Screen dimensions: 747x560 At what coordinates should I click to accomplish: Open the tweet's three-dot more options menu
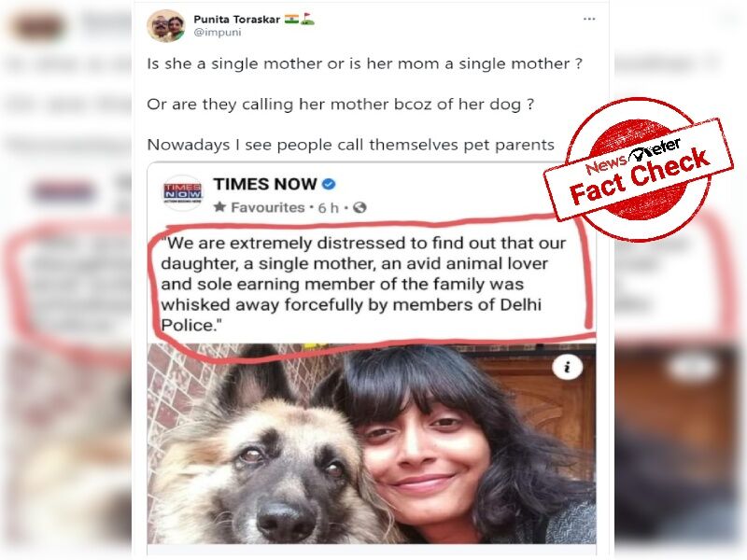[x=589, y=19]
